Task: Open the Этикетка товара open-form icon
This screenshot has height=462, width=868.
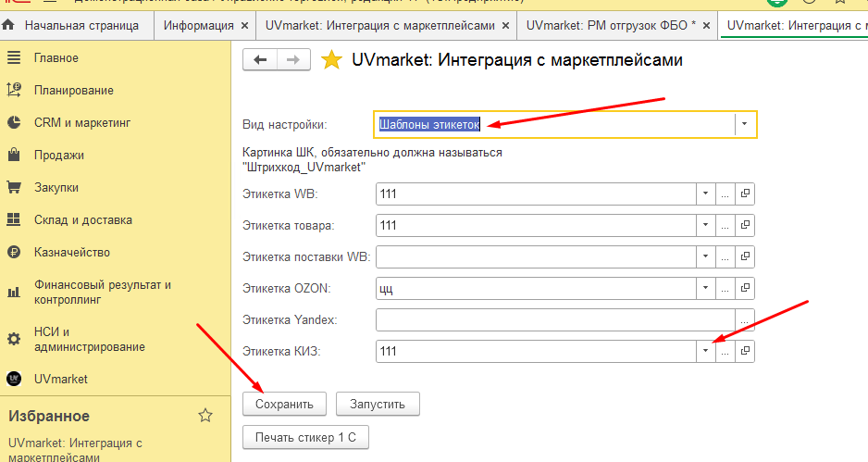Action: click(745, 226)
